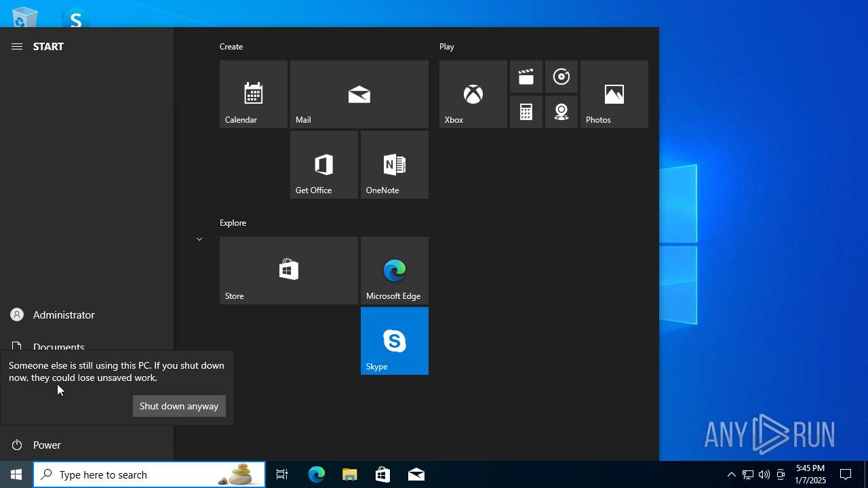The width and height of the screenshot is (868, 488).
Task: Click the chevron below the Explore heading
Action: (x=199, y=239)
